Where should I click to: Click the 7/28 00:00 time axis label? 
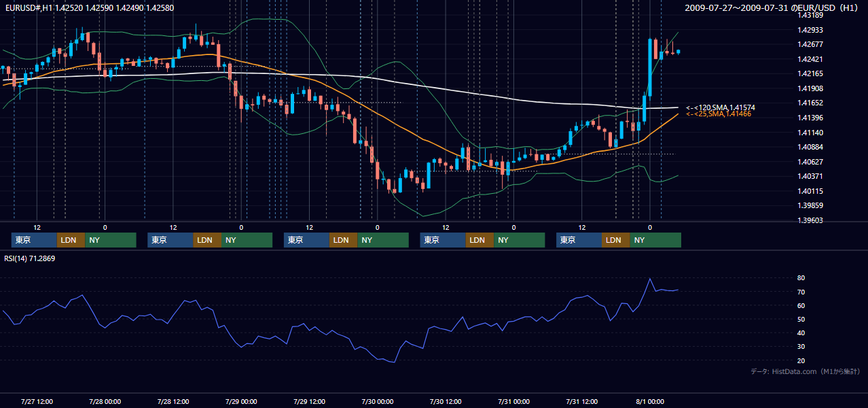(105, 401)
